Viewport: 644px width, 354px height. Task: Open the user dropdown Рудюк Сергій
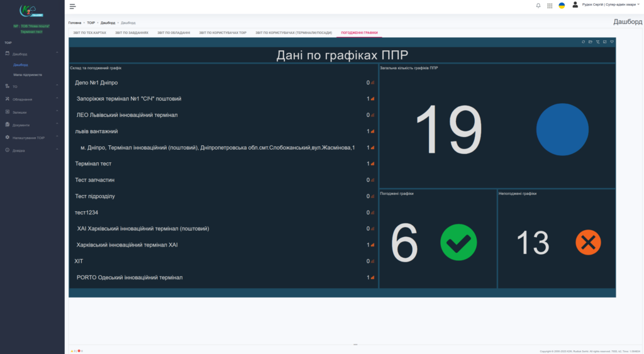[x=610, y=5]
